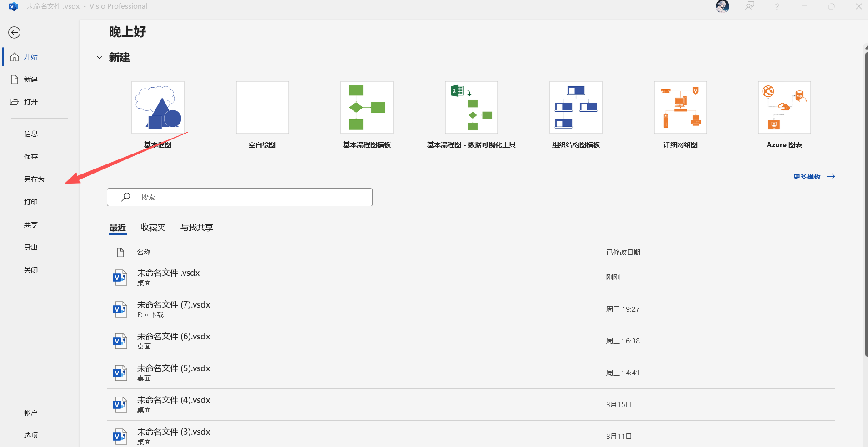Choose the flowchart Data Visualizer (数据可视化工具) Excel template
868x447 pixels.
point(471,108)
